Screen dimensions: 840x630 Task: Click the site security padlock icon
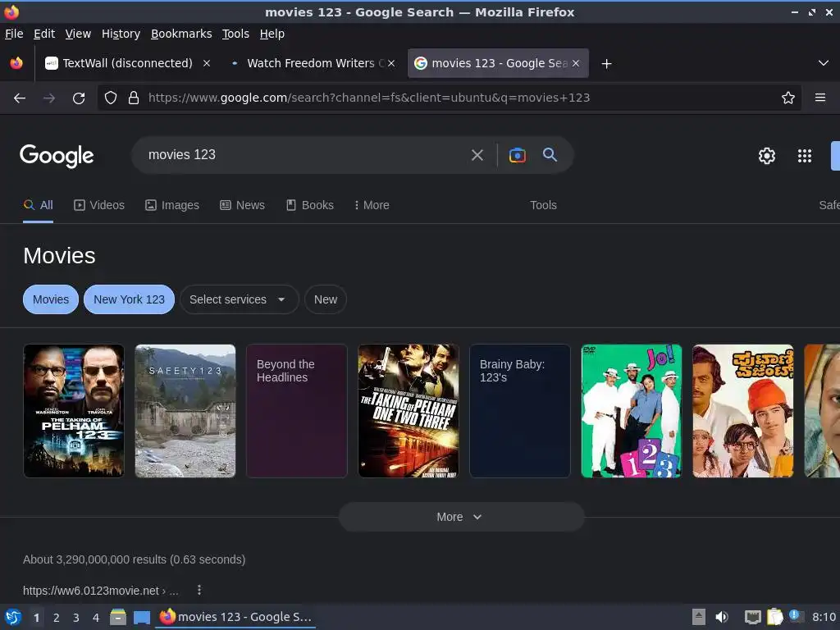(x=134, y=98)
